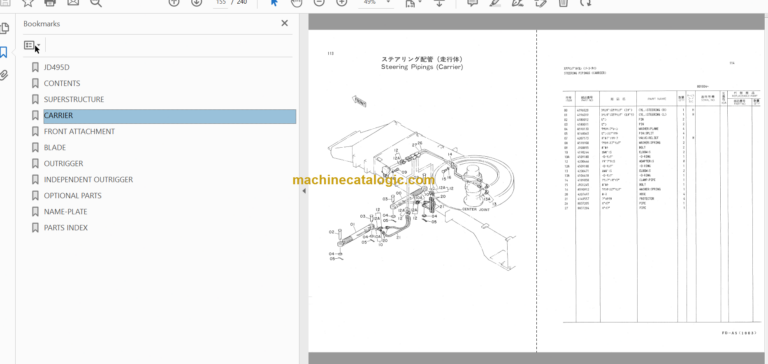
Task: Go to the CONTENTS bookmark
Action: 62,83
